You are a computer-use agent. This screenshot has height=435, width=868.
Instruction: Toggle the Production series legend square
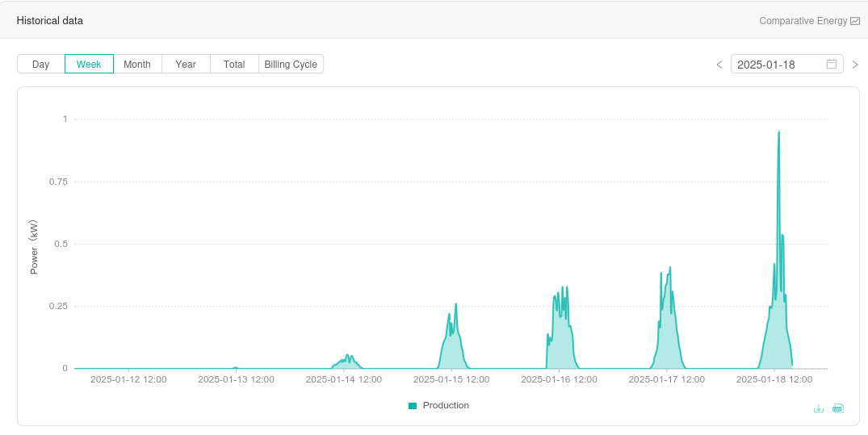coord(413,406)
